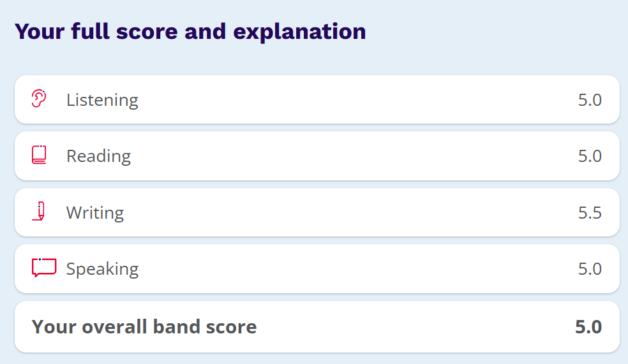This screenshot has height=364, width=628.
Task: Expand the Reading score row
Action: click(x=317, y=156)
